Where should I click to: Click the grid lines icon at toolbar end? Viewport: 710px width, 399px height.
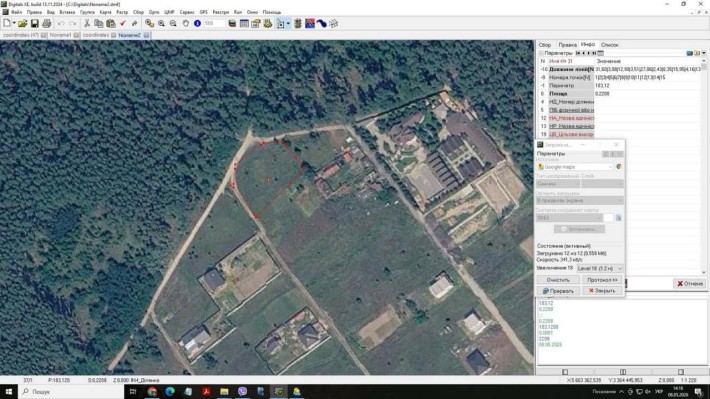334,24
